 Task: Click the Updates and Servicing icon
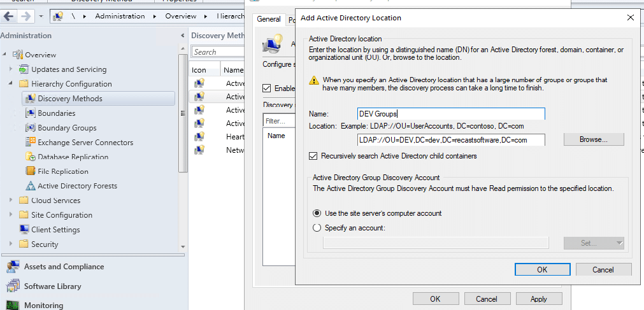click(x=24, y=69)
